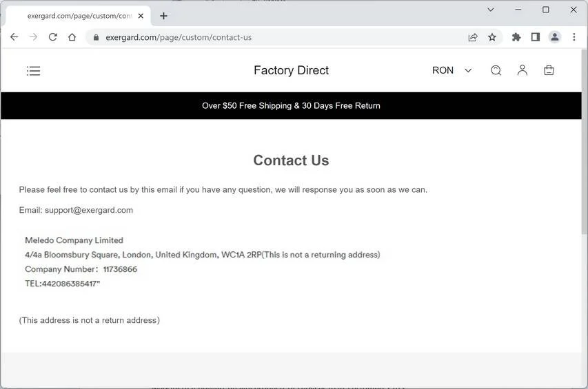Open the tab search chevron
Viewport: 588px width, 389px height.
491,10
